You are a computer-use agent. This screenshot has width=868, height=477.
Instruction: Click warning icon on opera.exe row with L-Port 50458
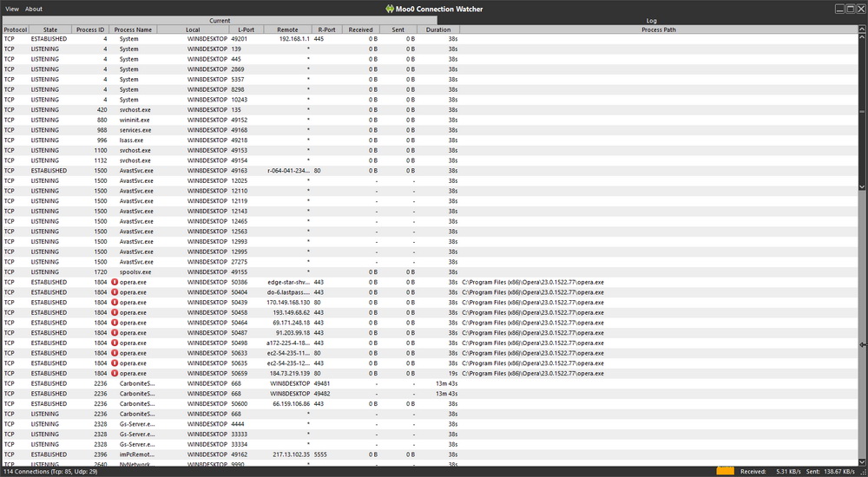(x=115, y=312)
